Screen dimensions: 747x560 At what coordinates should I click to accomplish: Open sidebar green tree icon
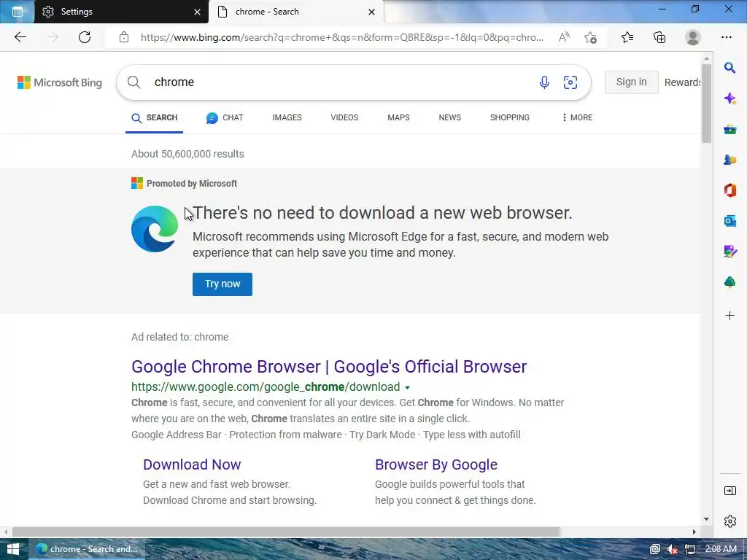click(x=729, y=282)
